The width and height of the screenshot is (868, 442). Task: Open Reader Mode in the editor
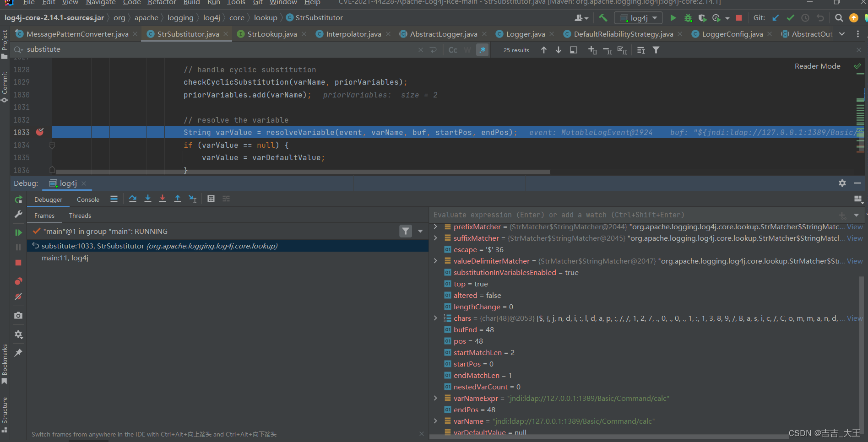coord(817,66)
